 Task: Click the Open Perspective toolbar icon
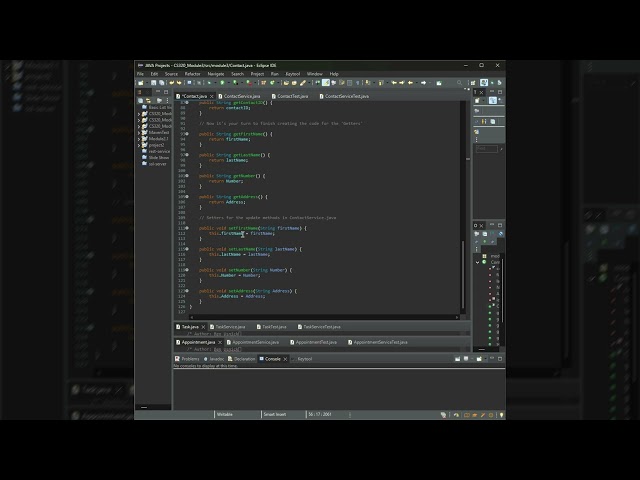click(x=473, y=82)
